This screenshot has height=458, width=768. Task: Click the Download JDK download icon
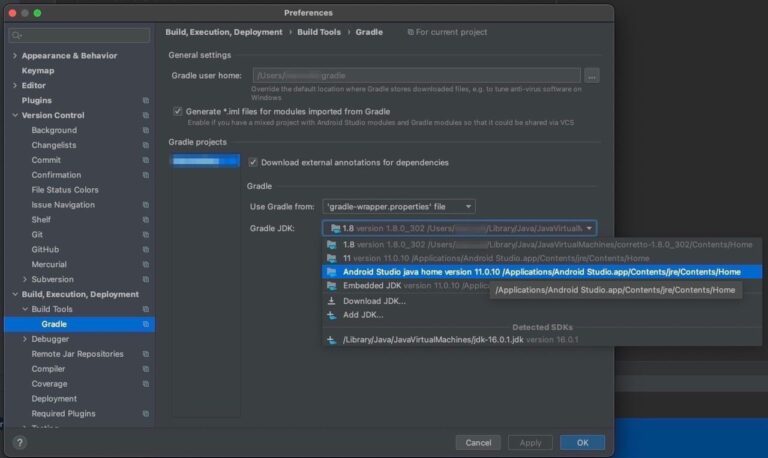[331, 300]
